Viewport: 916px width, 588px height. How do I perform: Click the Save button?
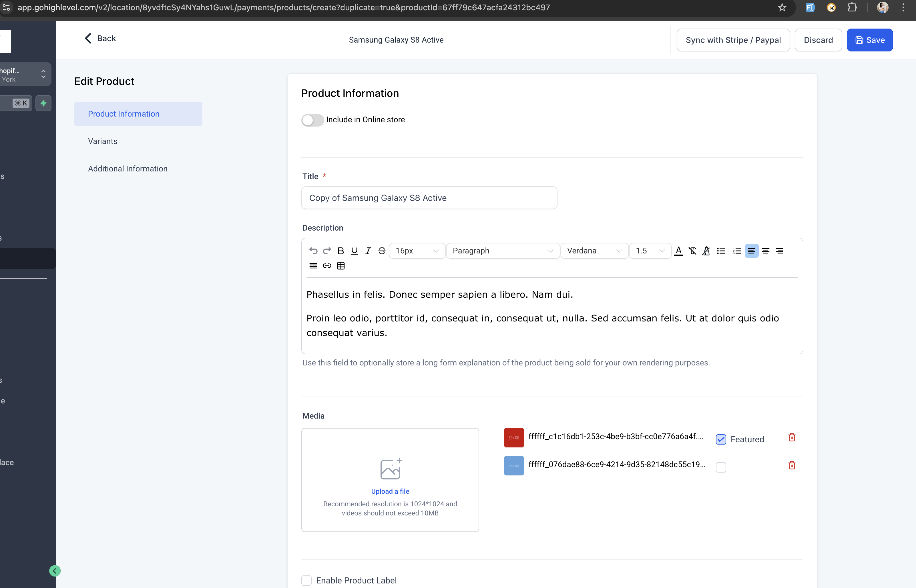(x=869, y=40)
